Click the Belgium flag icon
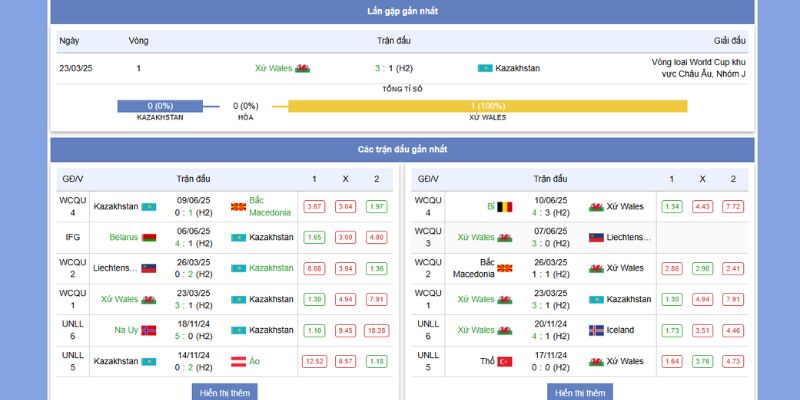Screen dimensions: 800x400 pyautogui.click(x=504, y=207)
